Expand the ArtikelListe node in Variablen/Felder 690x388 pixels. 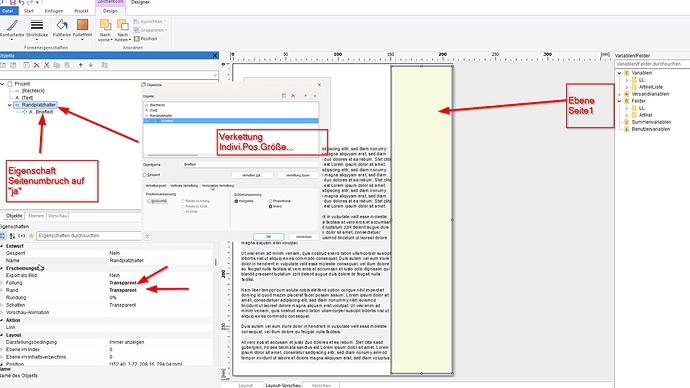tap(627, 87)
